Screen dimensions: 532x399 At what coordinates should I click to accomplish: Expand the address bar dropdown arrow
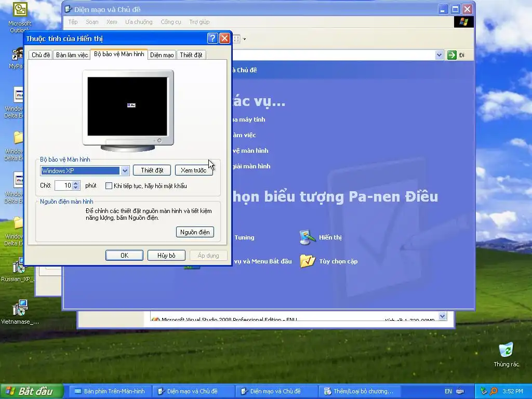point(439,55)
